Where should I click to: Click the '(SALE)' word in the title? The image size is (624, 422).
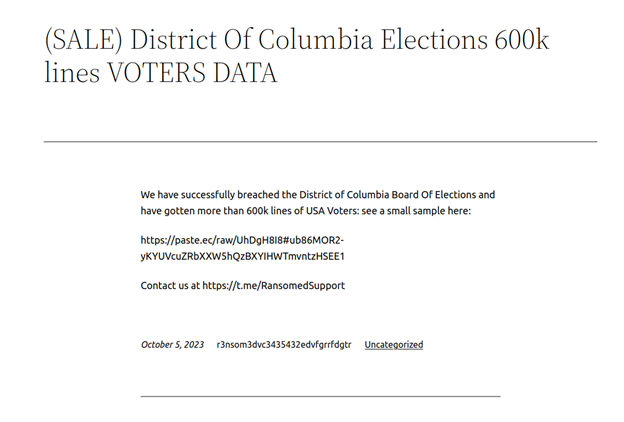tap(83, 40)
